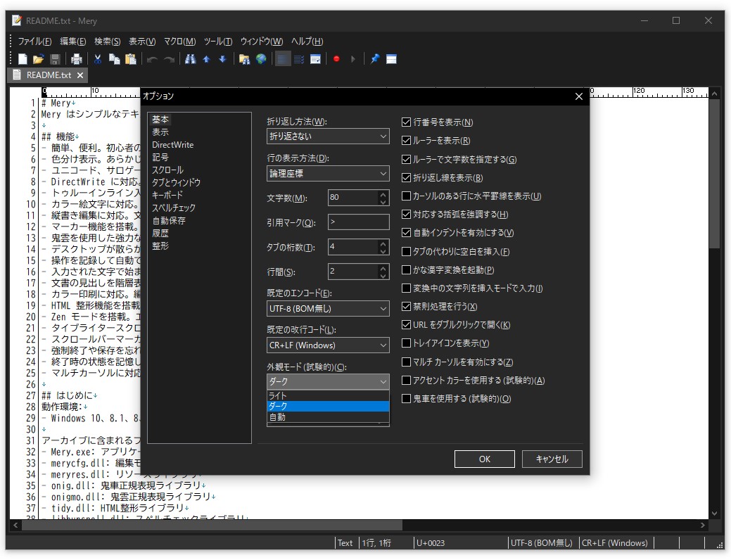Close the README.txt tab with its X
This screenshot has width=731, height=560.
[80, 75]
